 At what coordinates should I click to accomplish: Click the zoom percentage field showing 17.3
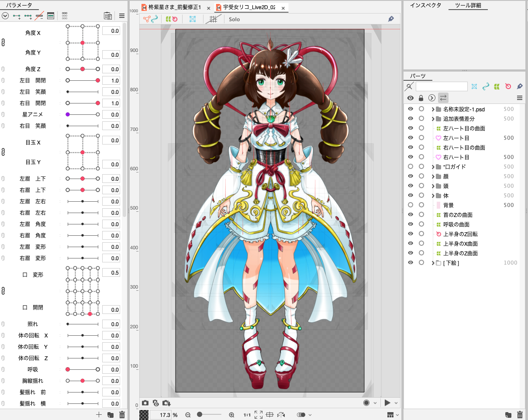tap(160, 415)
